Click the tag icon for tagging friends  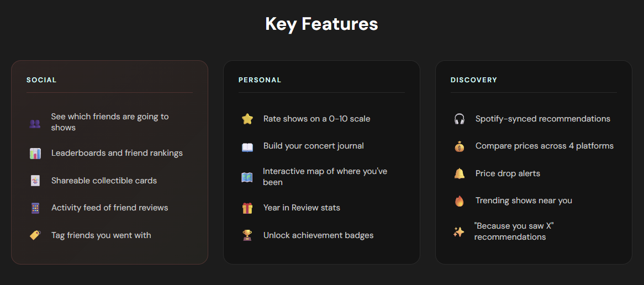[x=35, y=235]
